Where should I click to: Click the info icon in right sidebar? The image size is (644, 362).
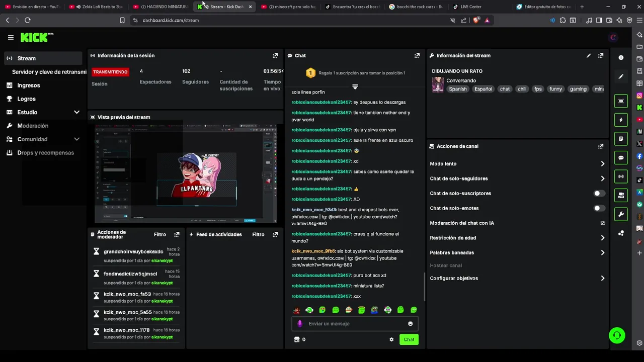(621, 58)
